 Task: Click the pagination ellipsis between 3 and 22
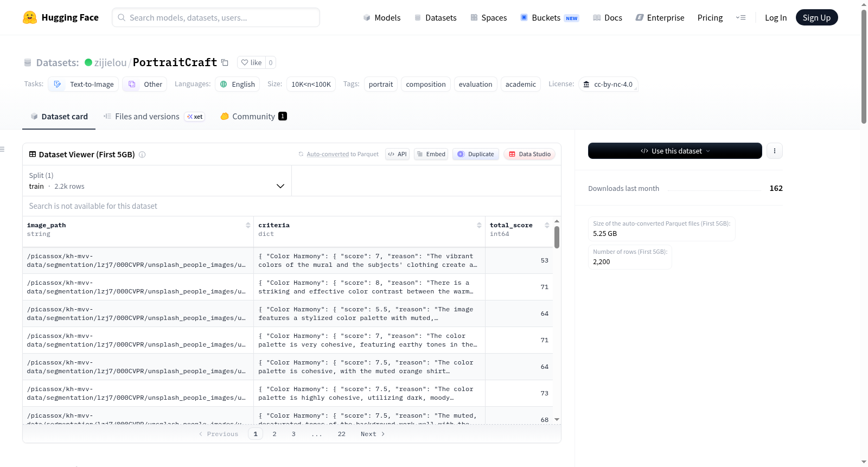click(317, 434)
